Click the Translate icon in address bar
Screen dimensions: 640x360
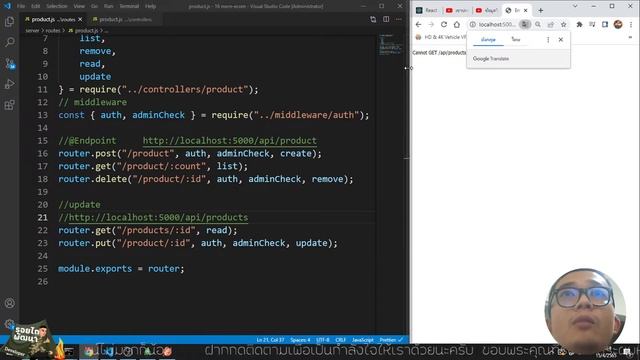coord(525,24)
